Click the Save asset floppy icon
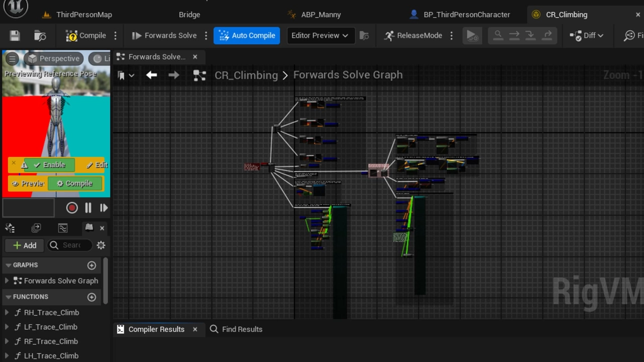 pyautogui.click(x=15, y=36)
